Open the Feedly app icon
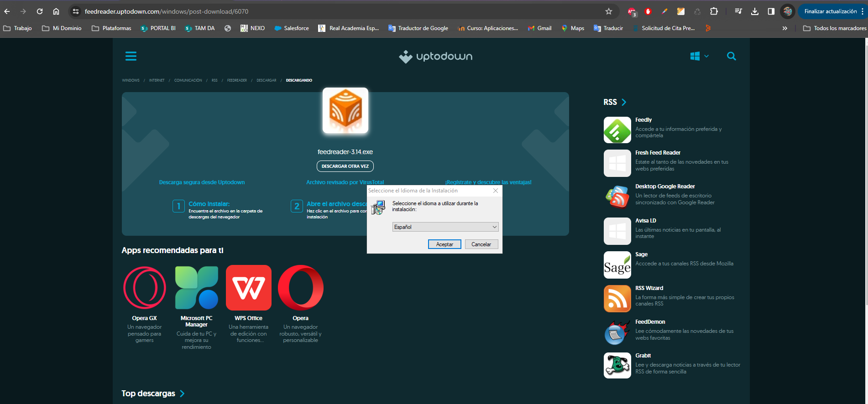 point(617,130)
